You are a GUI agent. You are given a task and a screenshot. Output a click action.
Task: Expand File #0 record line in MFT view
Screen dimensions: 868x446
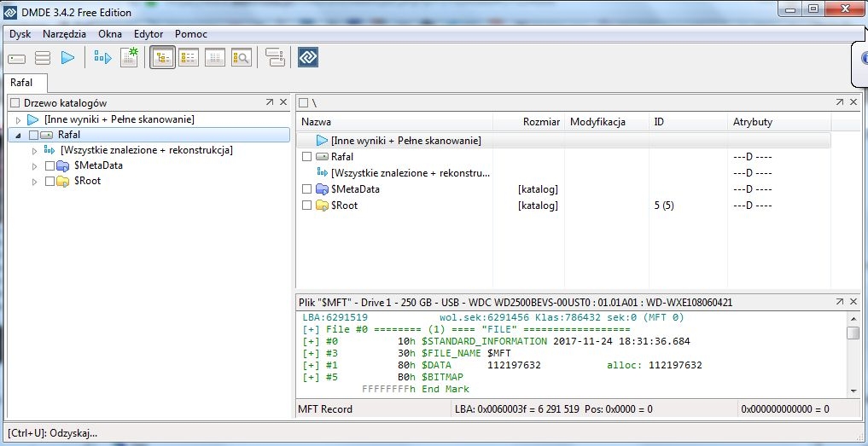coord(312,329)
